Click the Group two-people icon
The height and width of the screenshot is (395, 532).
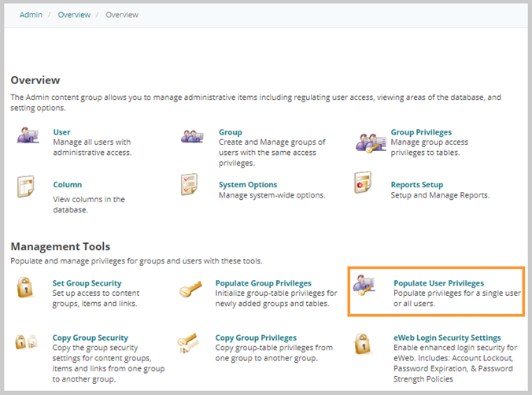click(x=192, y=136)
